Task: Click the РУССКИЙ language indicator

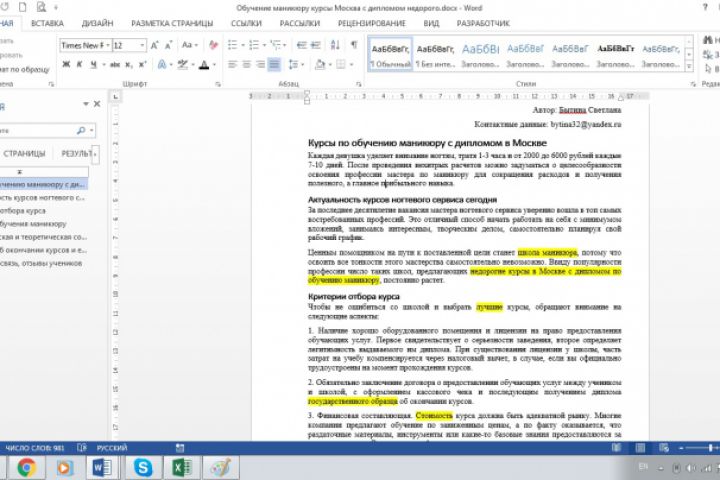Action: coord(112,448)
